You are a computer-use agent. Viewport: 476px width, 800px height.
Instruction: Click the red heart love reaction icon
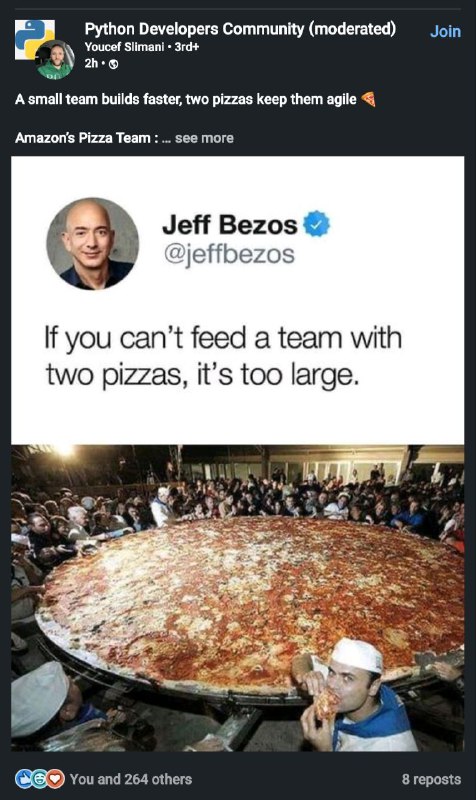click(x=56, y=778)
